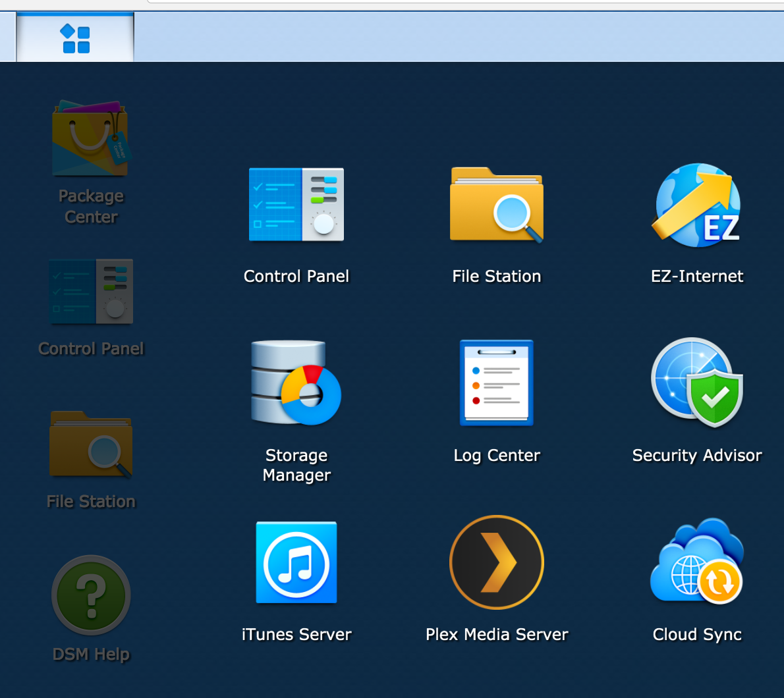Click the "iTunes Server" label text
The image size is (784, 698).
pyautogui.click(x=296, y=635)
